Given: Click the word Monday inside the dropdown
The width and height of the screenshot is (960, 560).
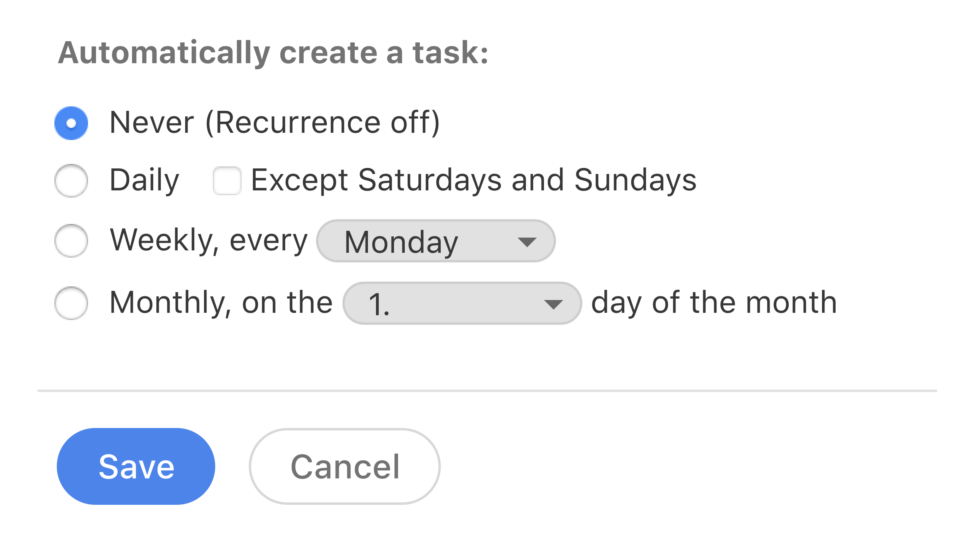Looking at the screenshot, I should tap(401, 242).
